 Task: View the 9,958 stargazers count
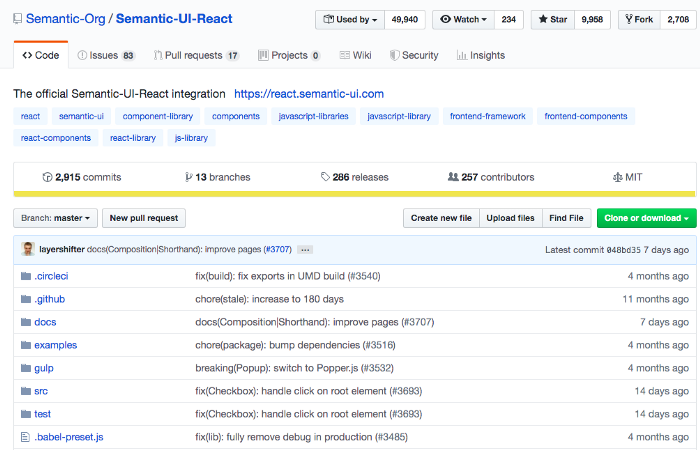pos(592,20)
